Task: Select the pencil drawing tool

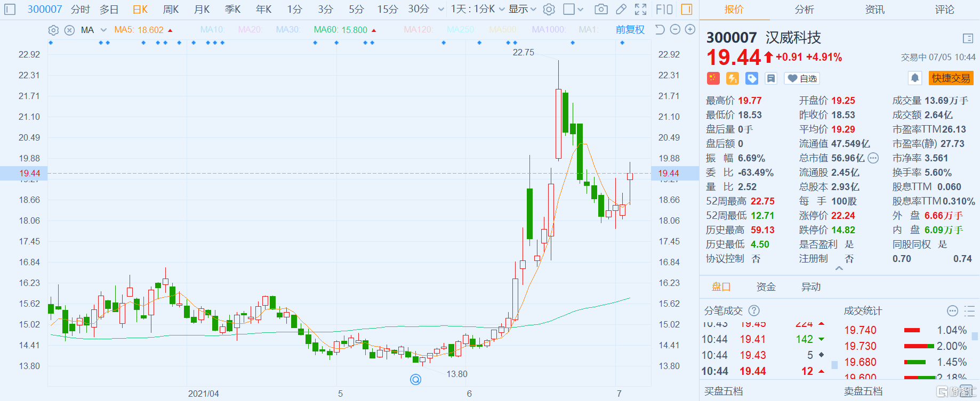Action: [x=621, y=9]
